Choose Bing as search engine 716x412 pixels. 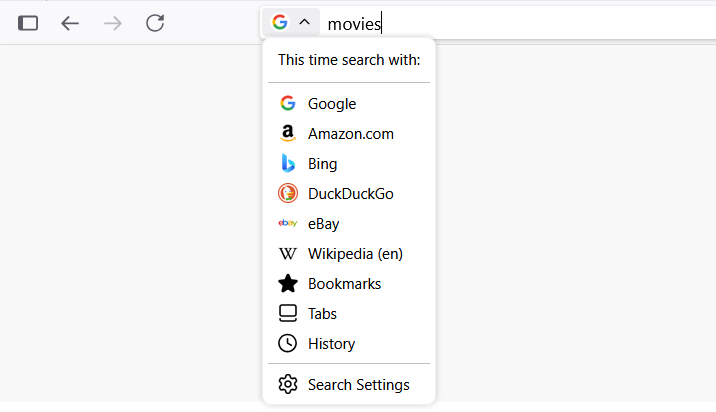pyautogui.click(x=349, y=164)
